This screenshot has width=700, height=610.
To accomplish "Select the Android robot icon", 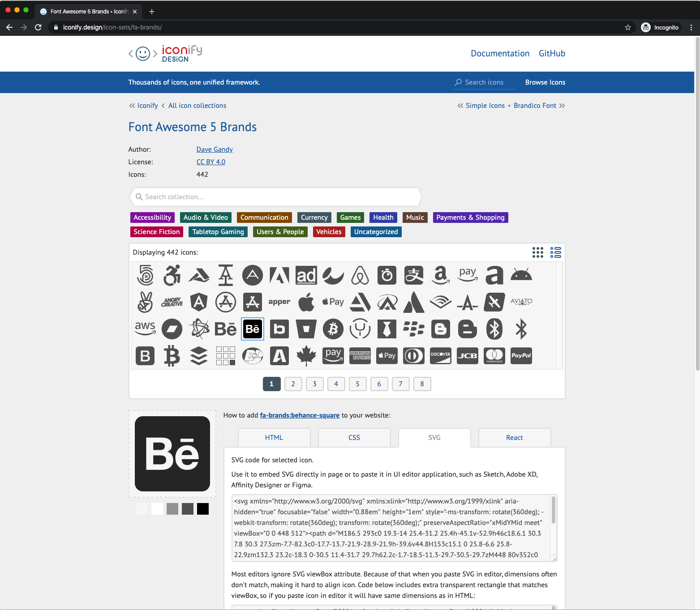I will tap(521, 275).
